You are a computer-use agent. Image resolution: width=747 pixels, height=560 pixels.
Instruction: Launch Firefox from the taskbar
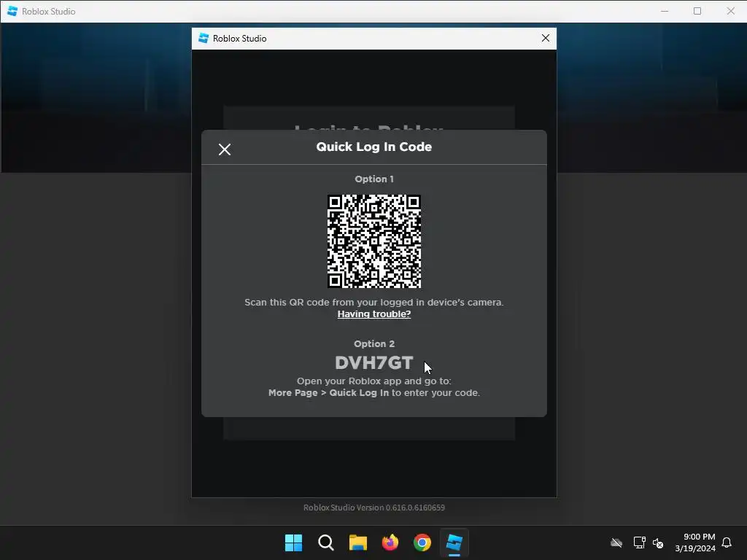coord(390,542)
